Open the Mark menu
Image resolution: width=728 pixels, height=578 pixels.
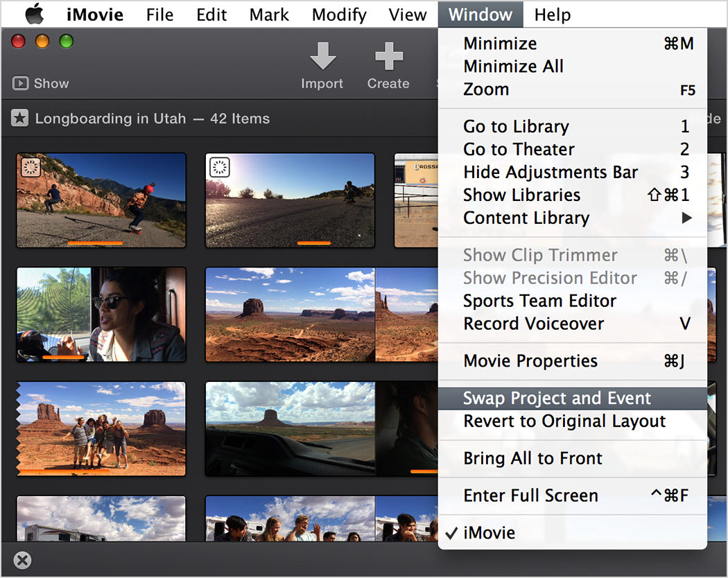[x=269, y=15]
